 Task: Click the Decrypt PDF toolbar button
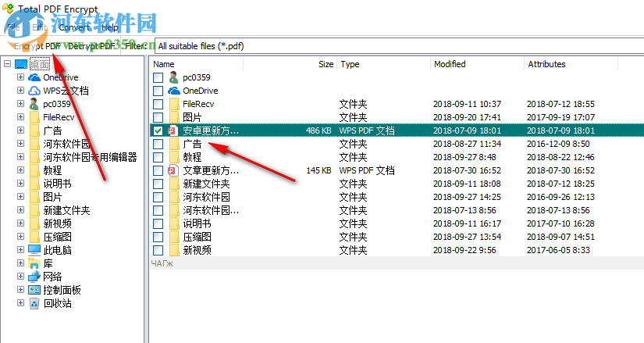tap(91, 46)
